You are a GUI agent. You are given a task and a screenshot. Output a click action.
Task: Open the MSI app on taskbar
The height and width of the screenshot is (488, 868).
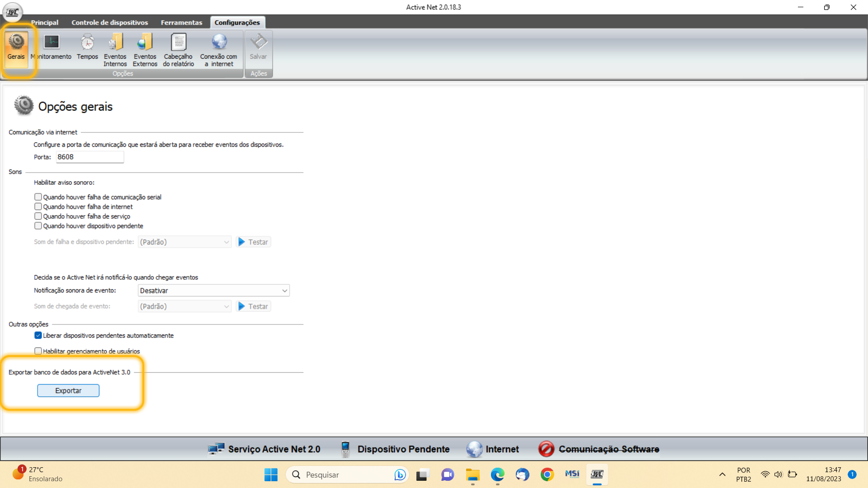coord(572,475)
